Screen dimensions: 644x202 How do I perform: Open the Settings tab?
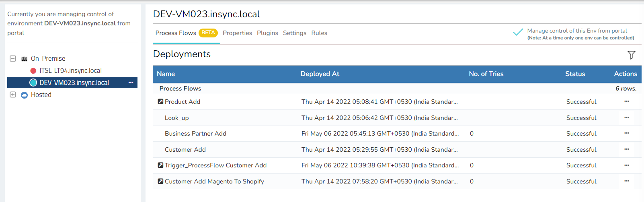pyautogui.click(x=294, y=33)
